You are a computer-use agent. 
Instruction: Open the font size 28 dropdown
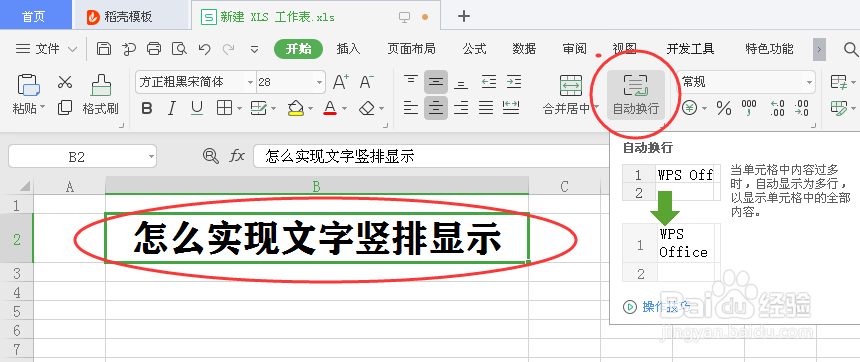(319, 83)
